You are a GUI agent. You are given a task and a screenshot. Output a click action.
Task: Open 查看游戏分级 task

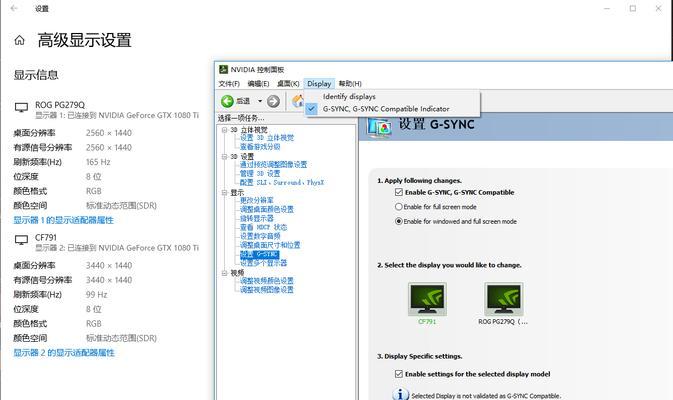coord(260,147)
